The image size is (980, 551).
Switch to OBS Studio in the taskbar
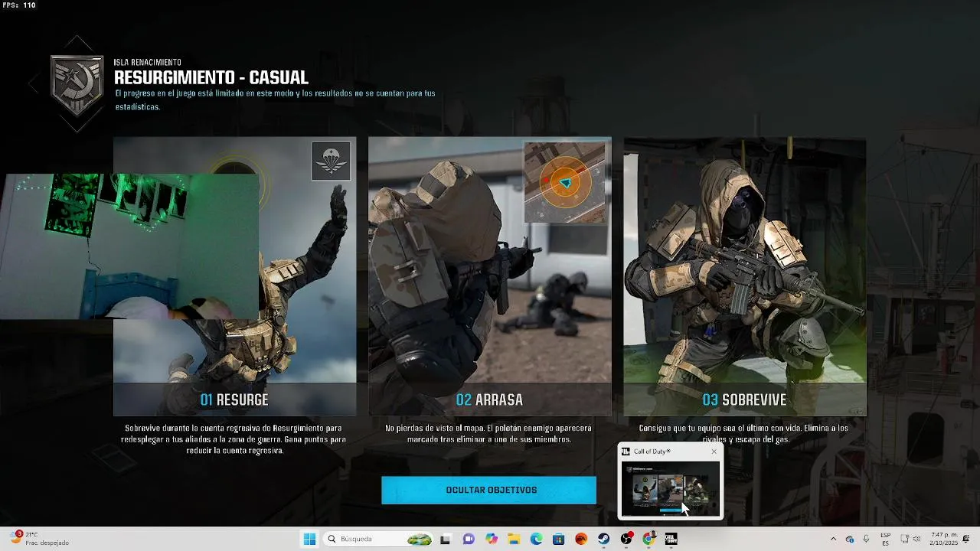[626, 539]
